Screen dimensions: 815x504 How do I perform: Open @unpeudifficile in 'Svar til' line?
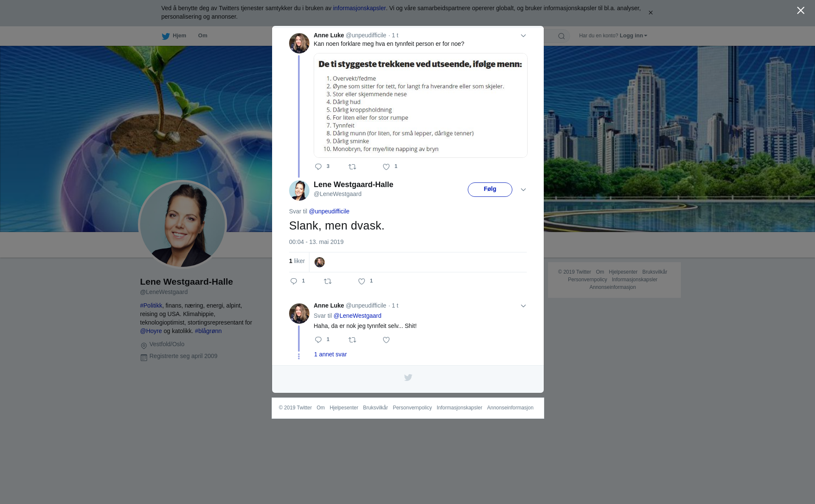[x=329, y=211]
